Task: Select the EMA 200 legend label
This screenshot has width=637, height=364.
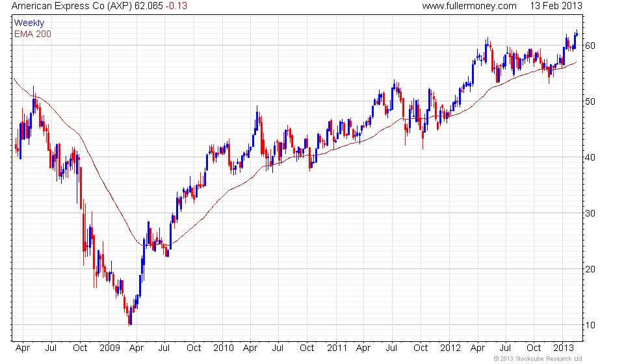Action: coord(32,34)
